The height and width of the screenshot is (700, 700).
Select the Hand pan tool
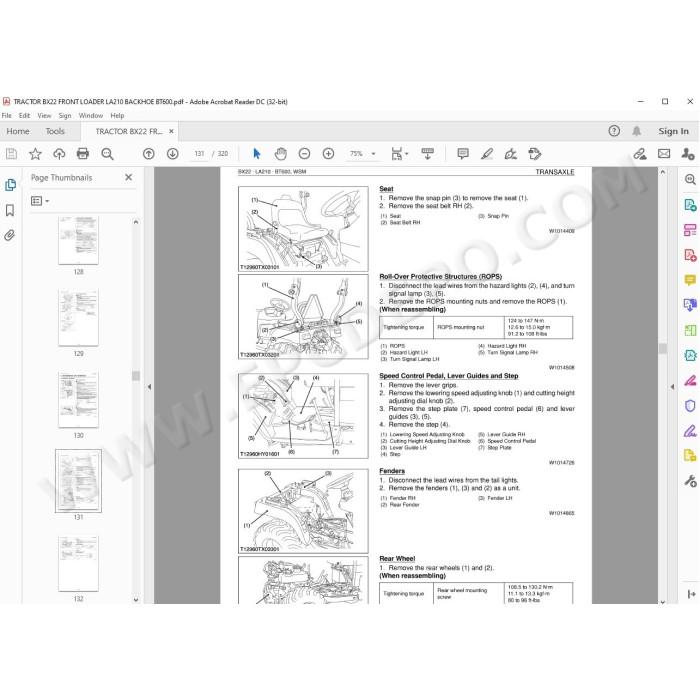pyautogui.click(x=280, y=154)
